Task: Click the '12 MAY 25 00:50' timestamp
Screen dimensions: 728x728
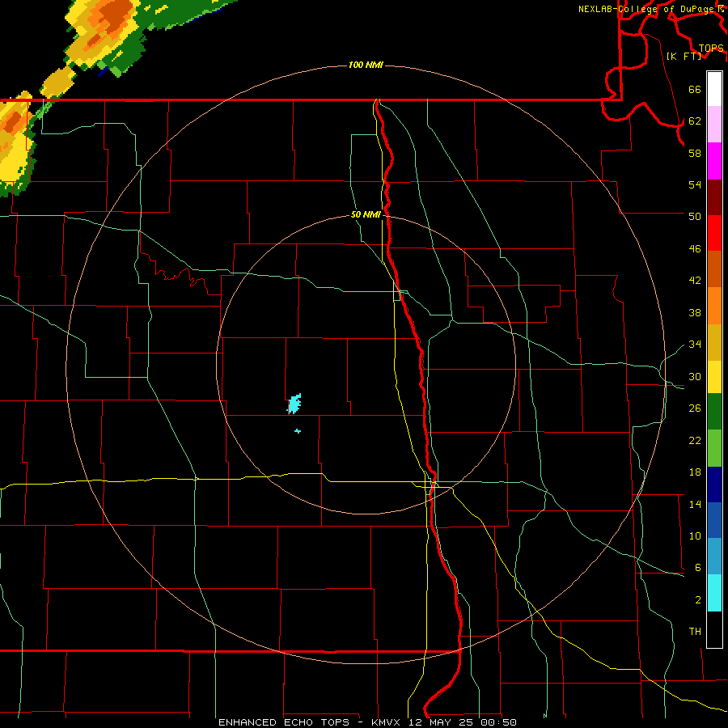Action: pyautogui.click(x=462, y=722)
